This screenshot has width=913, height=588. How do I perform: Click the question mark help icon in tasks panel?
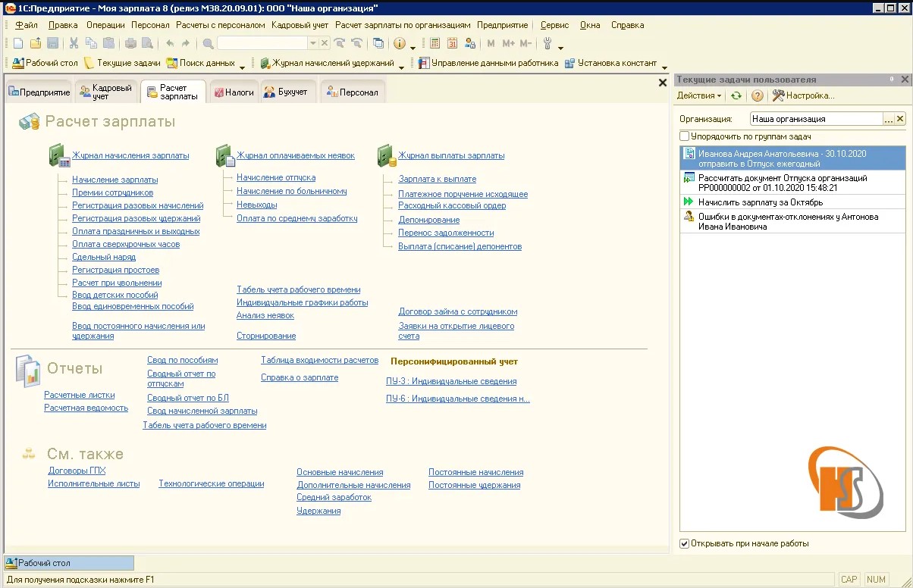point(757,95)
